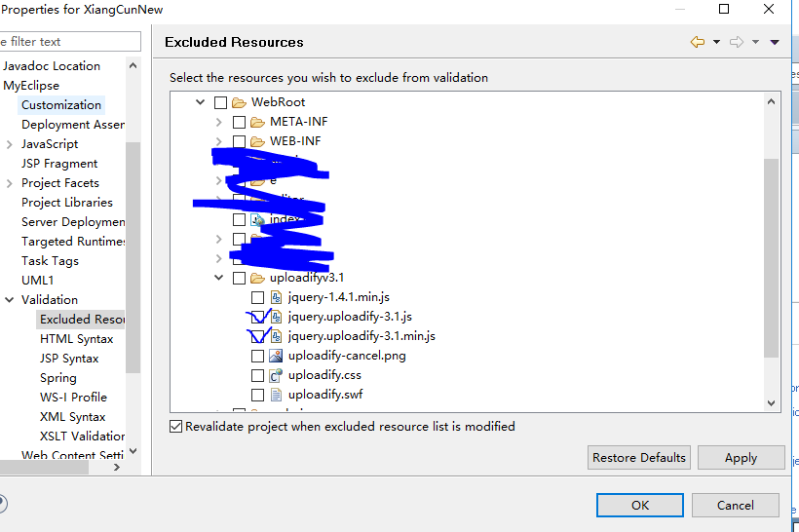Click the resource tree vertical scrollbar thumb
This screenshot has width=799, height=532.
[x=771, y=258]
